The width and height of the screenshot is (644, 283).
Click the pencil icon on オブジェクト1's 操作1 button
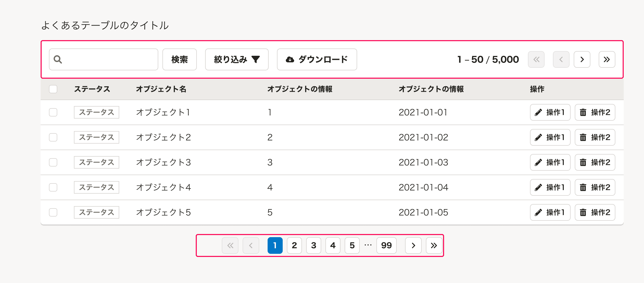click(x=538, y=112)
